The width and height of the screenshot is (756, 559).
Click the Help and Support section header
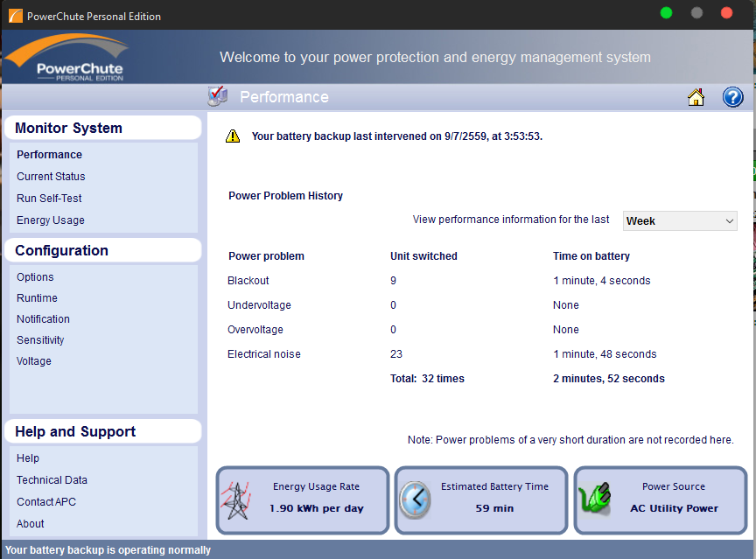click(102, 431)
